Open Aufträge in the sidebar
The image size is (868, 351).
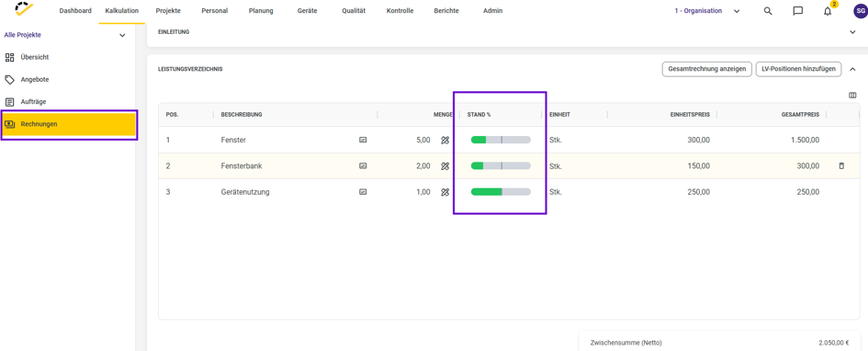tap(33, 102)
